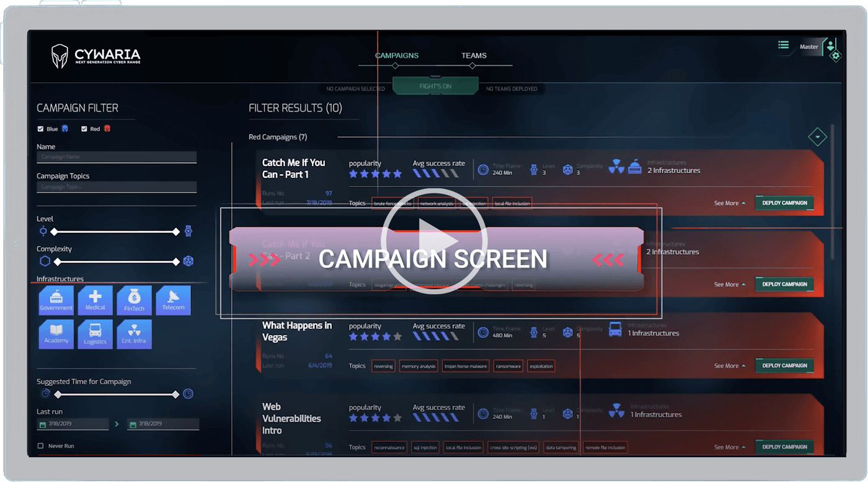
Task: Switch to the Teams tab
Action: tap(474, 56)
